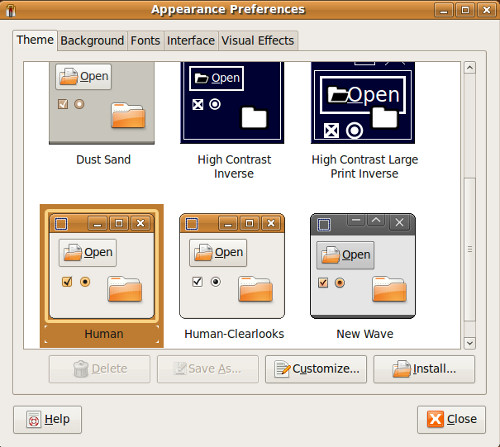Switch to the Fonts tab
The width and height of the screenshot is (500, 447).
(145, 41)
